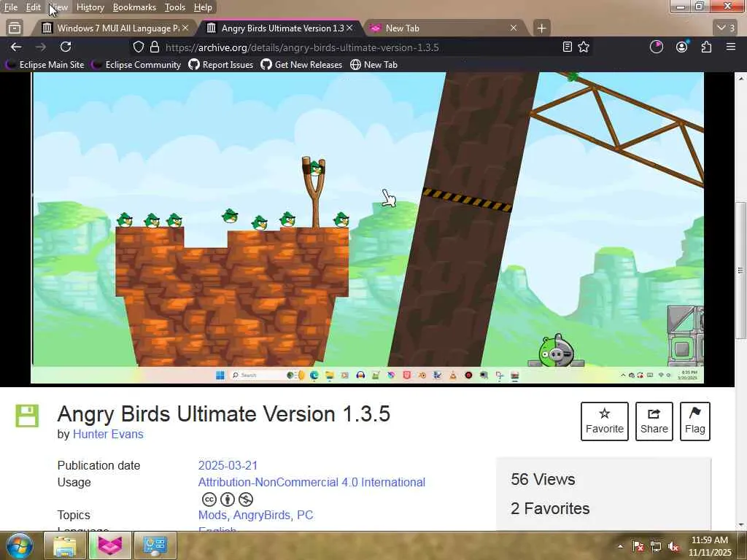View site padlock security info
The height and width of the screenshot is (560, 747).
pos(155,47)
